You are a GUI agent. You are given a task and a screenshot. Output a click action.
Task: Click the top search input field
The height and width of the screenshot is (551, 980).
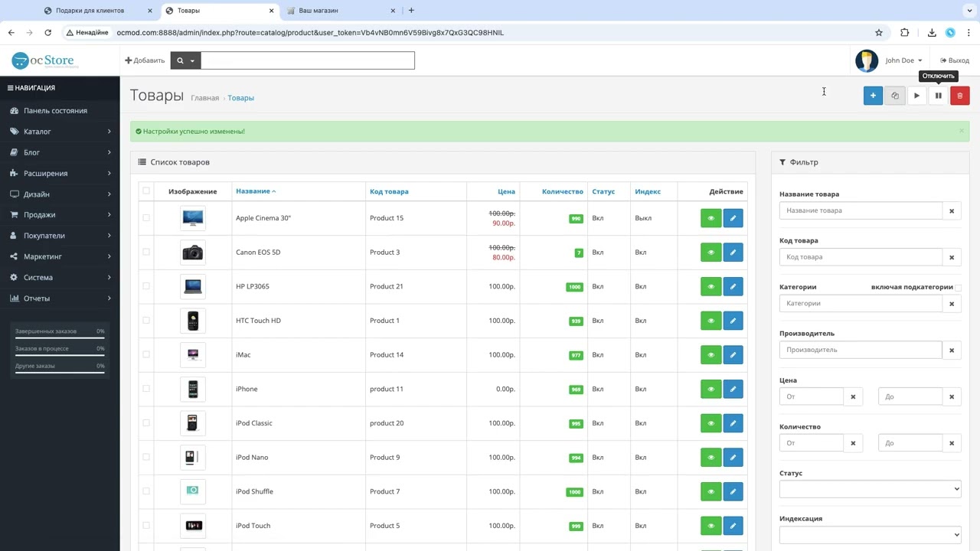[308, 60]
